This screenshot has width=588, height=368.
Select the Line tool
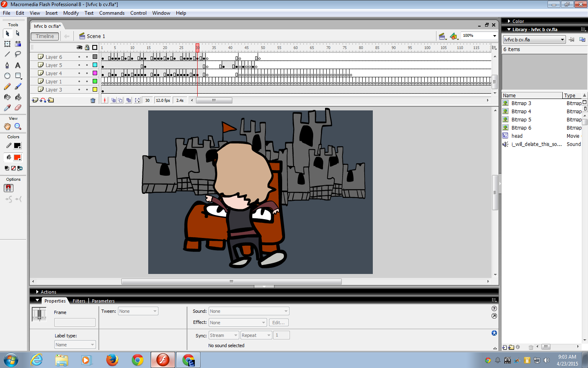click(7, 54)
